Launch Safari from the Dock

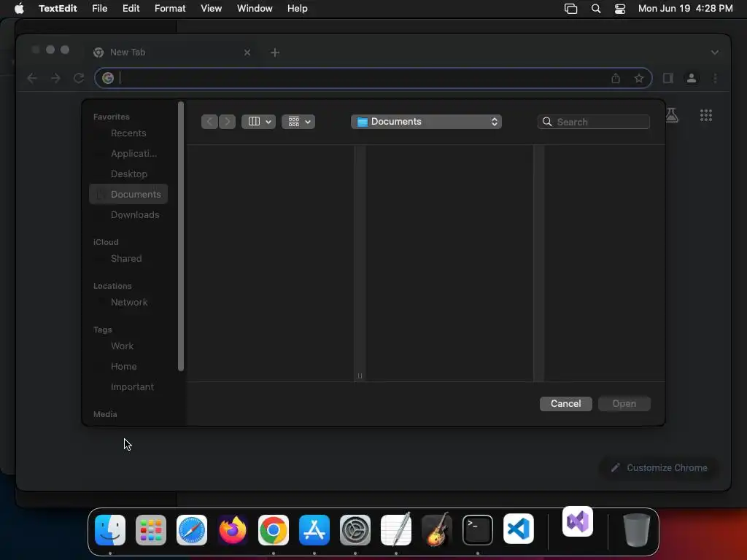coord(192,529)
